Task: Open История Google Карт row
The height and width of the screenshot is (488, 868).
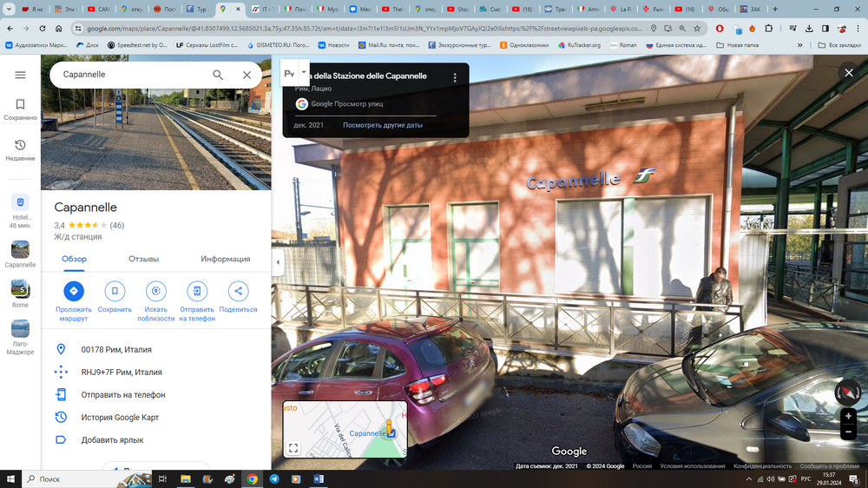Action: (156, 417)
